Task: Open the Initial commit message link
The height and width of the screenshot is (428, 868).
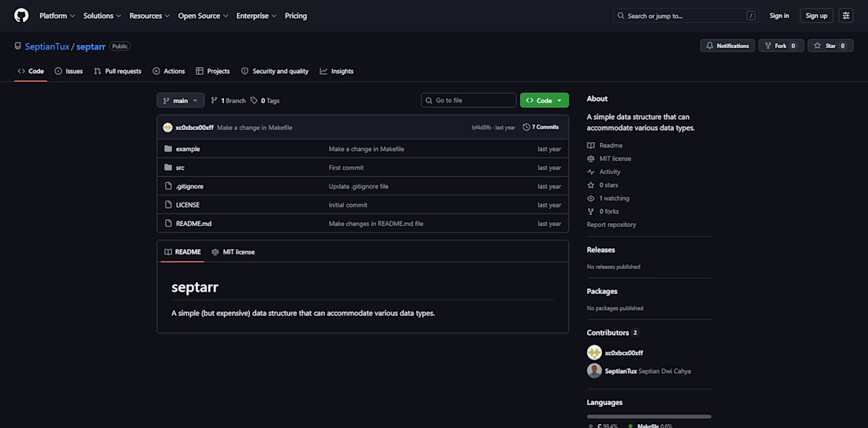Action: click(x=348, y=205)
